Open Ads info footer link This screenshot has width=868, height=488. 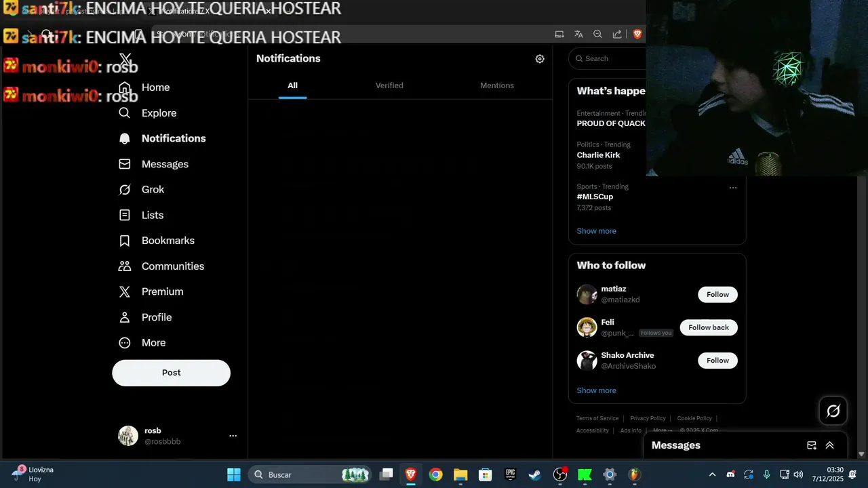(x=631, y=430)
